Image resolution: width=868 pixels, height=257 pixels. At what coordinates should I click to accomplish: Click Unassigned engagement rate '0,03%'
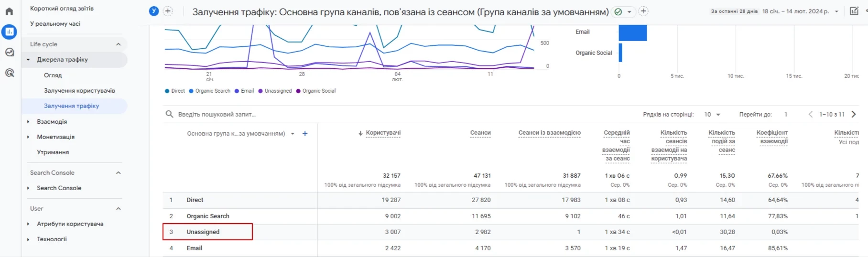779,232
